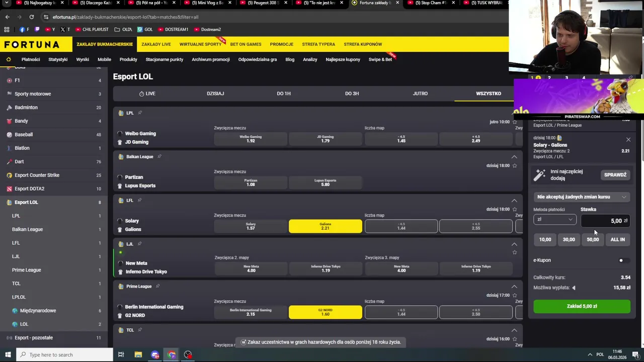
Task: Set the stake to 50,00
Action: [593, 239]
